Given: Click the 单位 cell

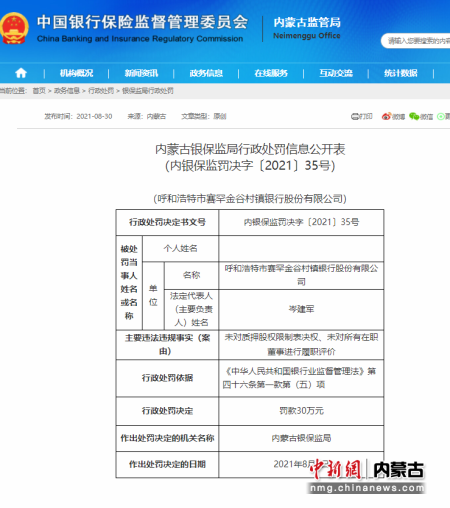Looking at the screenshot, I should (x=153, y=296).
